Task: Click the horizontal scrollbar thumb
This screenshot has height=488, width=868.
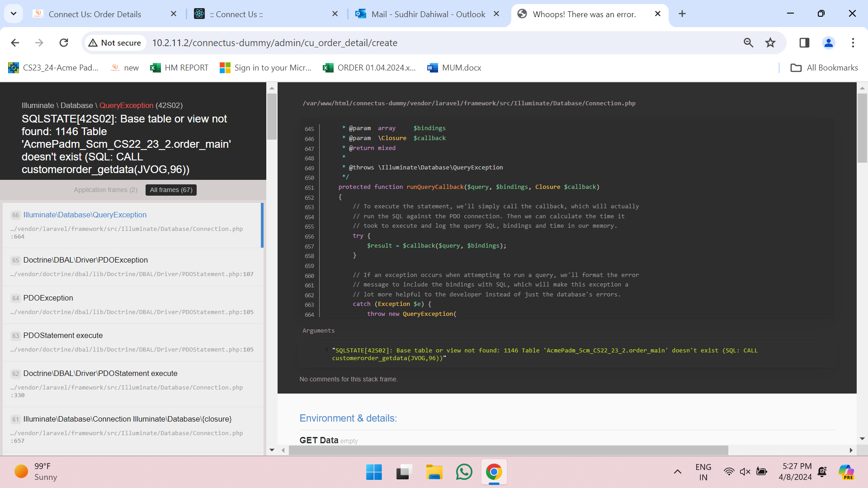Action: tap(508, 450)
